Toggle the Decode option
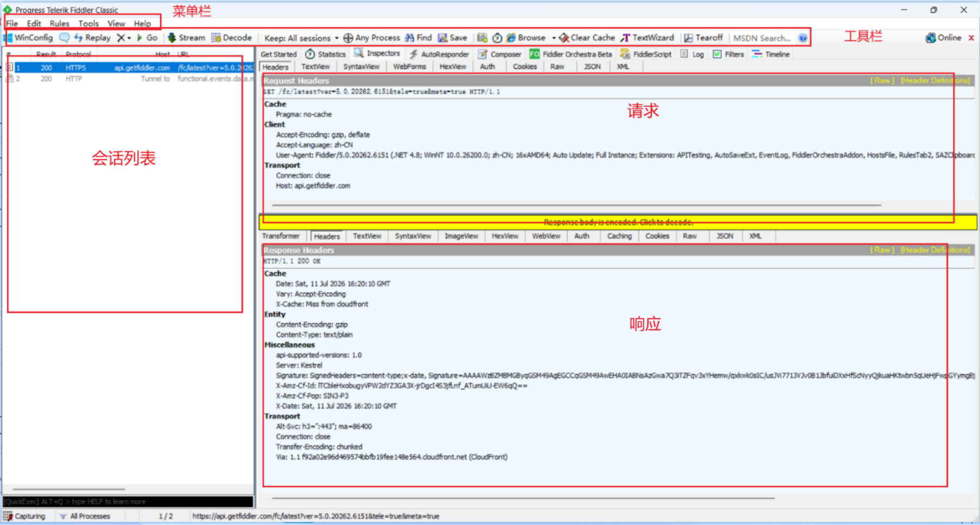 [232, 38]
